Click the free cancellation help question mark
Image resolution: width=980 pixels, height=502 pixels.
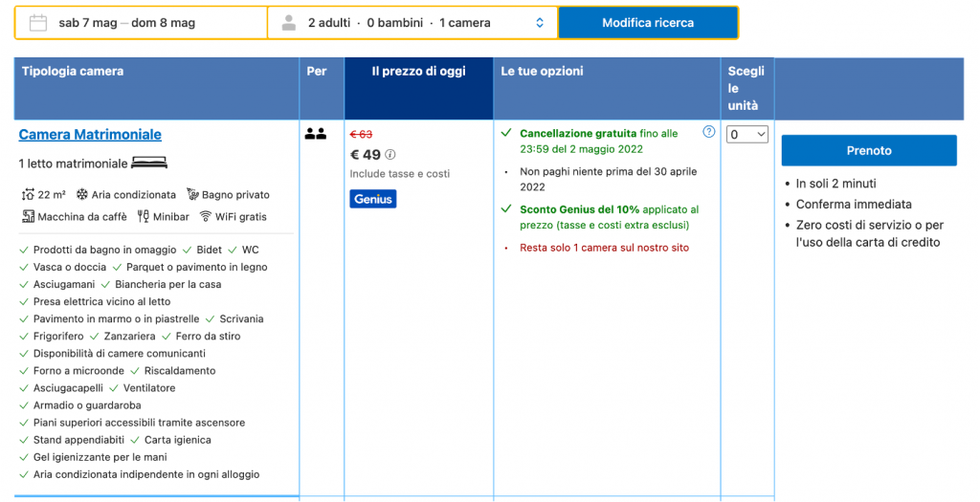click(x=708, y=132)
